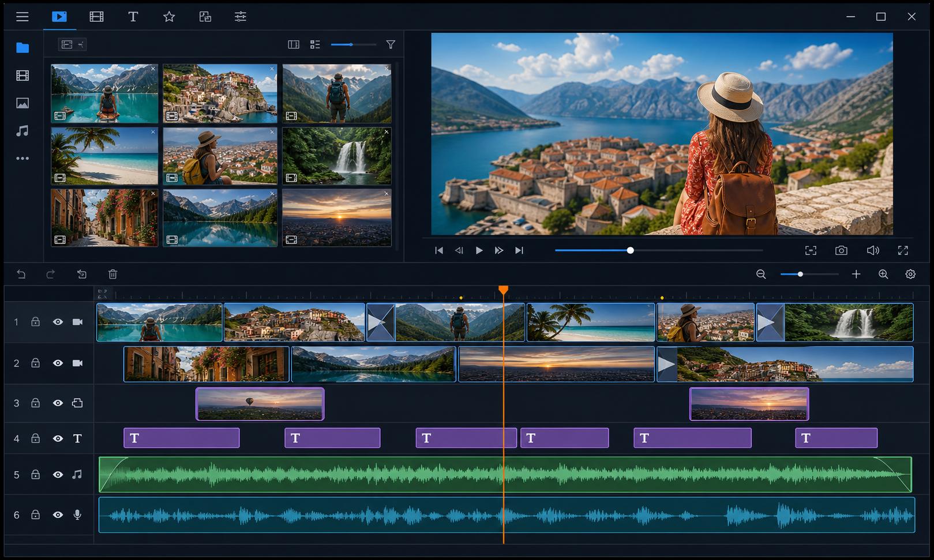
Task: Jump to end of preview
Action: click(519, 250)
